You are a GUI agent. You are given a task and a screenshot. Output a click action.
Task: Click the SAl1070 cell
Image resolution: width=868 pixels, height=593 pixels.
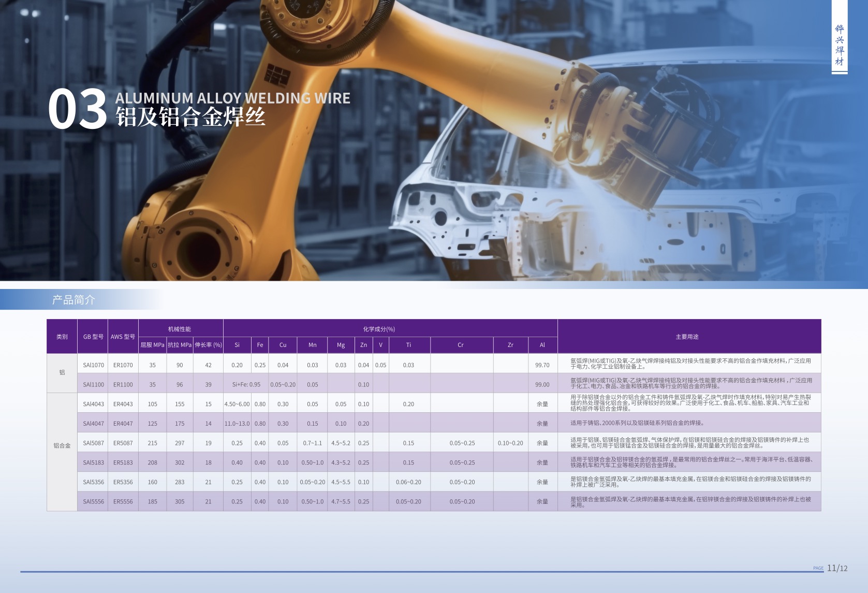pos(93,365)
